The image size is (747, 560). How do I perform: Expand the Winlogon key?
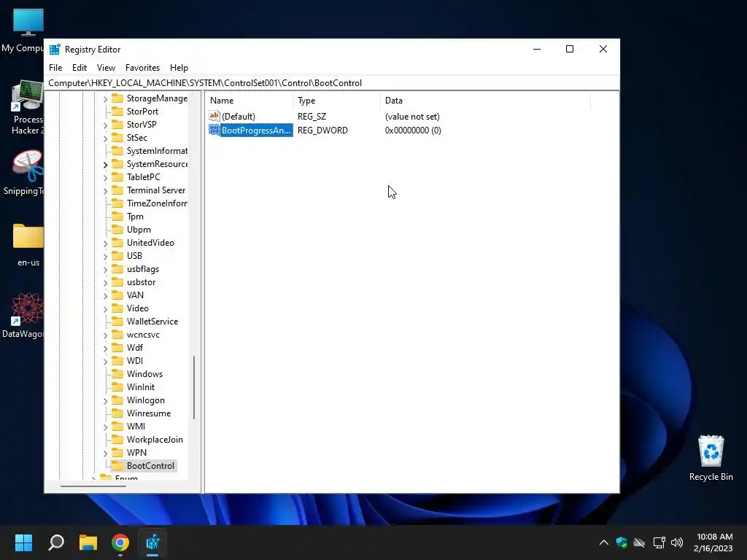pos(105,401)
